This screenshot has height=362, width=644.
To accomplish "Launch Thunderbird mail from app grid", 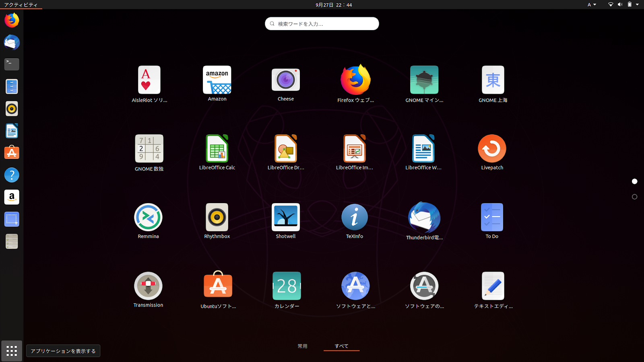I will click(424, 218).
